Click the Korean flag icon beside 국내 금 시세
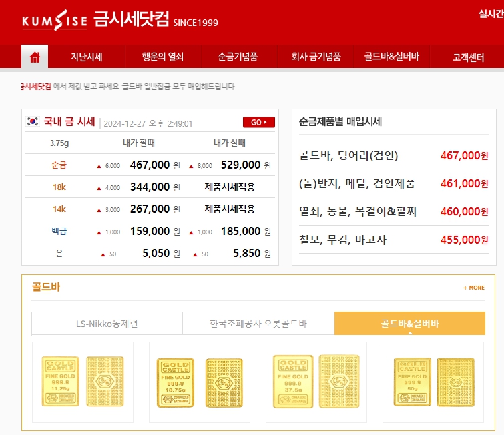504x435 pixels. [33, 122]
